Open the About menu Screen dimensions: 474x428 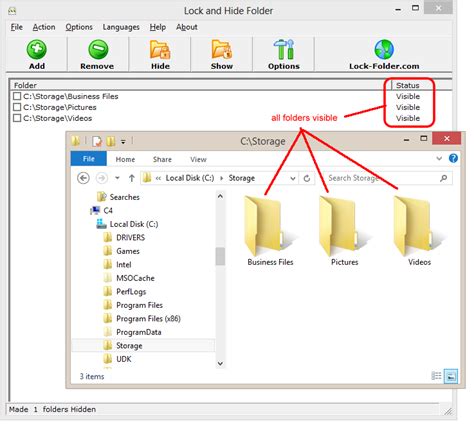pyautogui.click(x=187, y=27)
